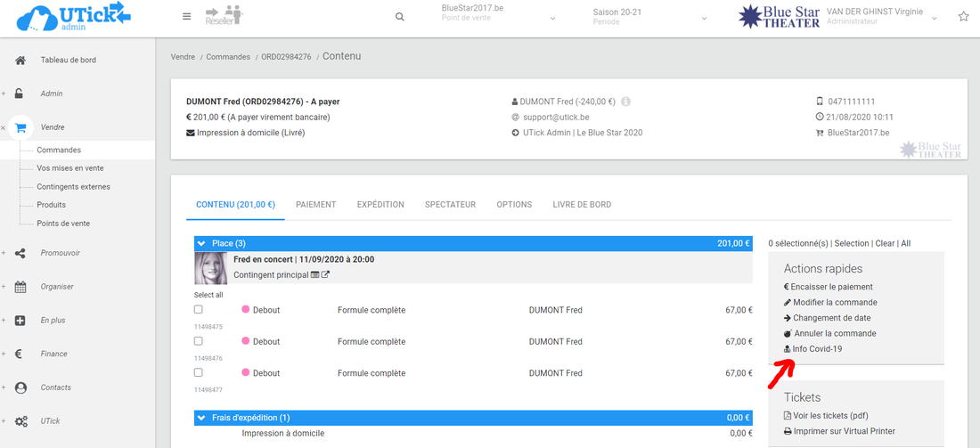Open the BlueStar2017.be point de vente dropdown
980x448 pixels.
(499, 17)
